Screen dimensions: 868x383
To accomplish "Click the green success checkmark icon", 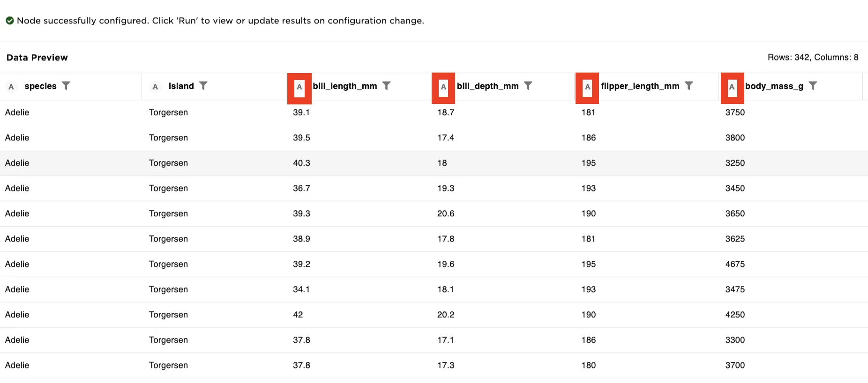I will pyautogui.click(x=10, y=21).
